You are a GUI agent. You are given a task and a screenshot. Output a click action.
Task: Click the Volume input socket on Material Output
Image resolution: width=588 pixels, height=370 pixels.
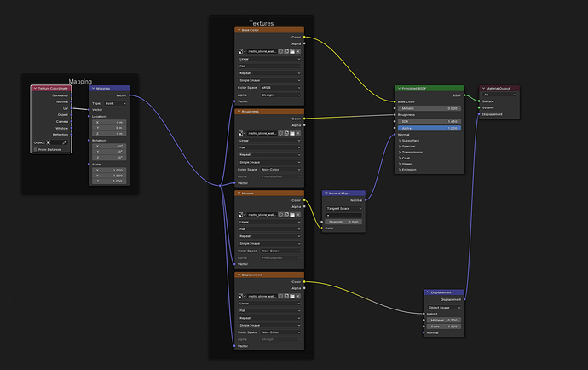coord(479,107)
